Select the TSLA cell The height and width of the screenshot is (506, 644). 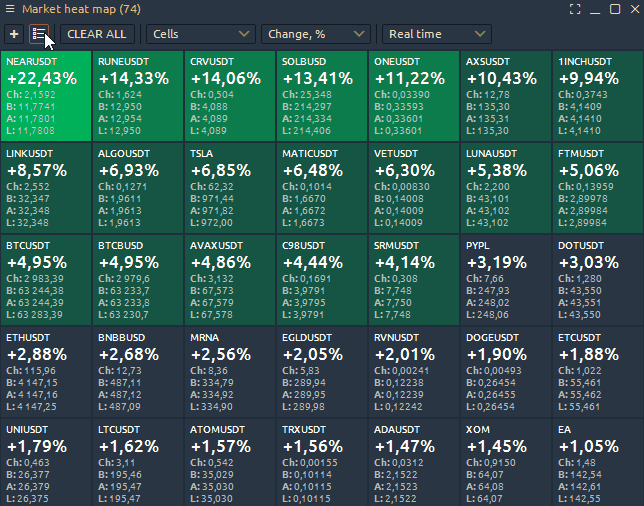(x=229, y=187)
